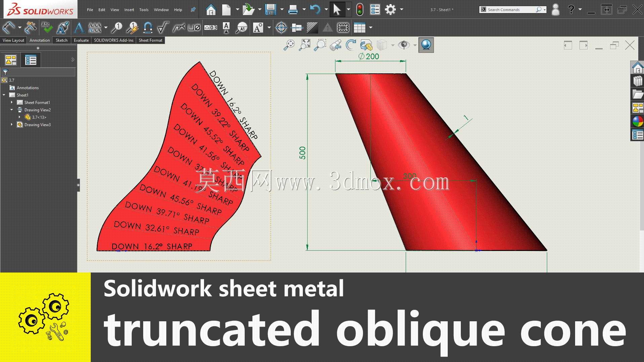Image resolution: width=644 pixels, height=362 pixels.
Task: Insert a Magnetic Line
Action: (x=148, y=28)
